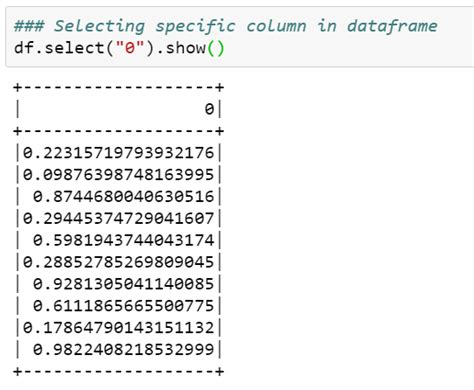This screenshot has width=474, height=390.
Task: Click the column header '0' in the output
Action: click(x=209, y=109)
